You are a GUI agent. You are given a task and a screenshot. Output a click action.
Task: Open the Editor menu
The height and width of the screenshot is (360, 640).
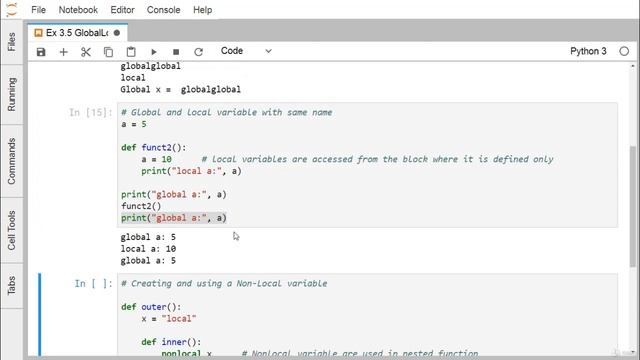coord(122,10)
